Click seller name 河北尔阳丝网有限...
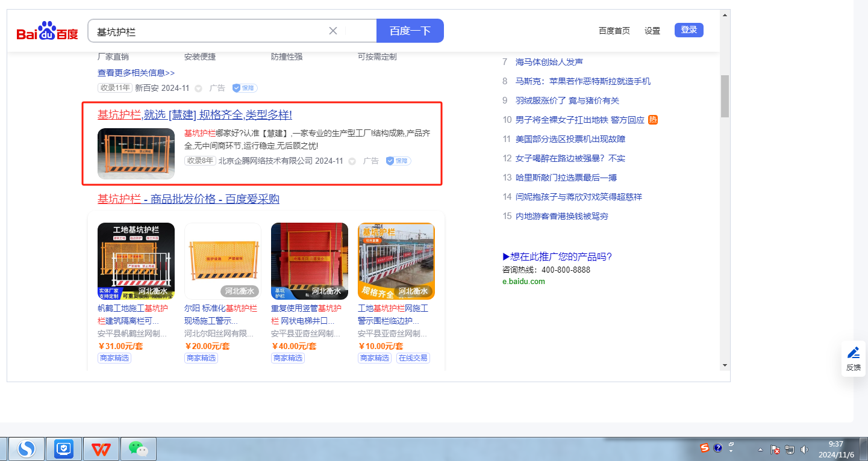 (x=219, y=333)
